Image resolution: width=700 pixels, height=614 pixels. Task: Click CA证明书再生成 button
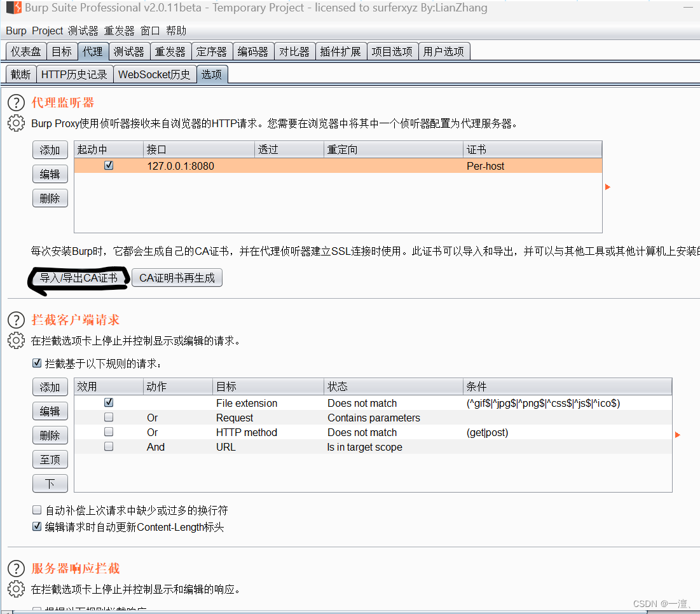coord(177,278)
